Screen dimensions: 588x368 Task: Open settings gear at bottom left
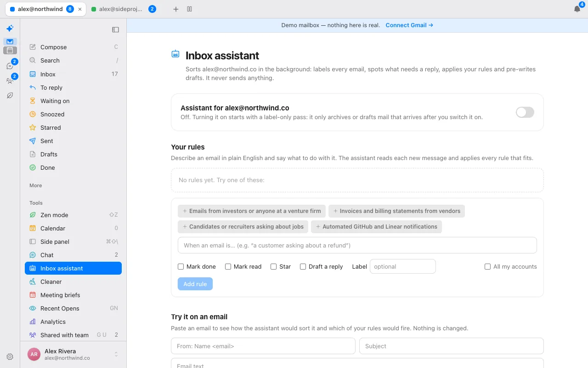[x=10, y=356]
